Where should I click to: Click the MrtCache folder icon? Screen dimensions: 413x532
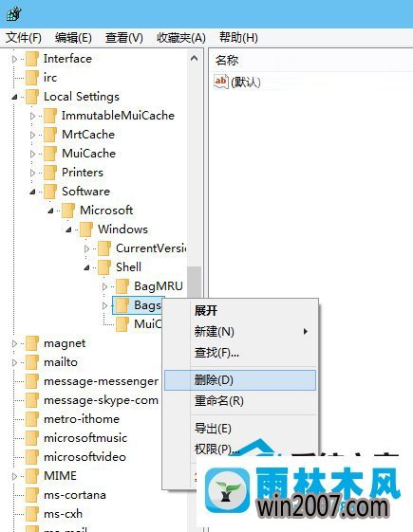(50, 135)
